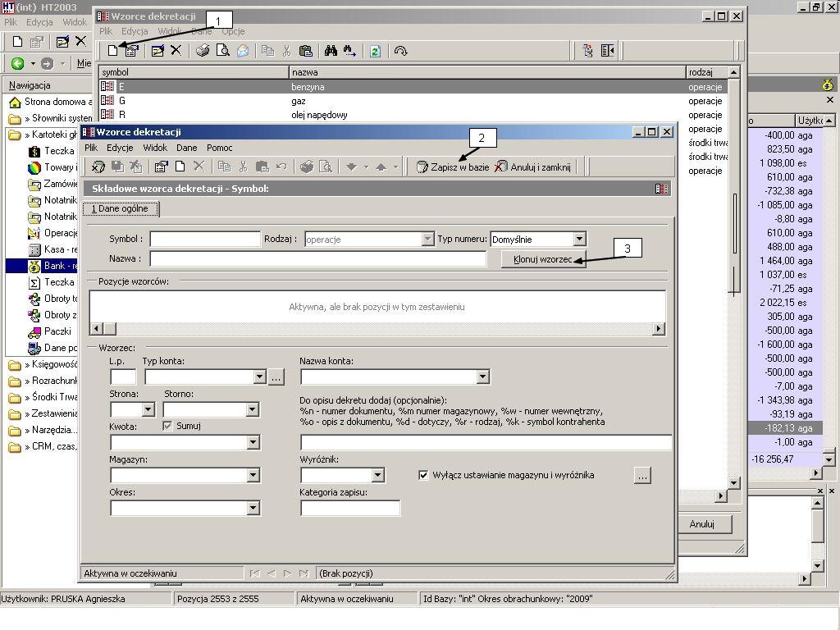Click the delete X icon in list window toolbar
This screenshot has width=840, height=630.
click(x=176, y=51)
